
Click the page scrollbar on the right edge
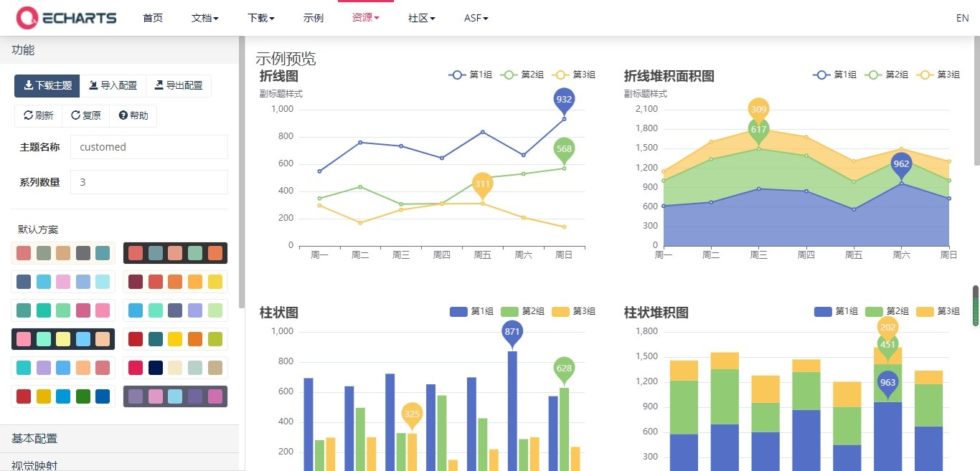976,100
